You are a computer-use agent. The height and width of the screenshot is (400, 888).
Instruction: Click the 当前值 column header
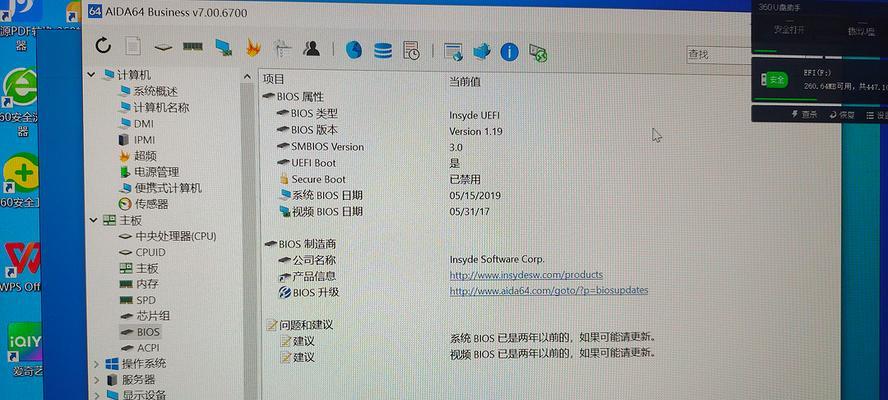465,82
